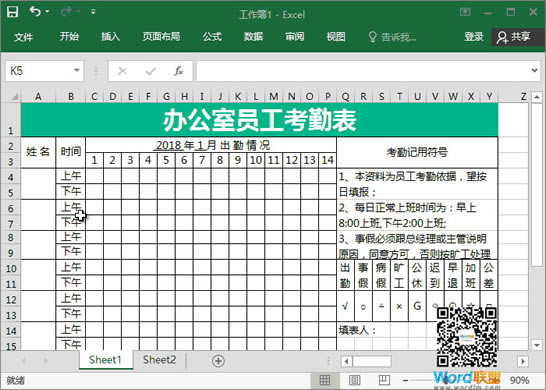The image size is (546, 390).
Task: Select column A header
Action: [x=38, y=96]
